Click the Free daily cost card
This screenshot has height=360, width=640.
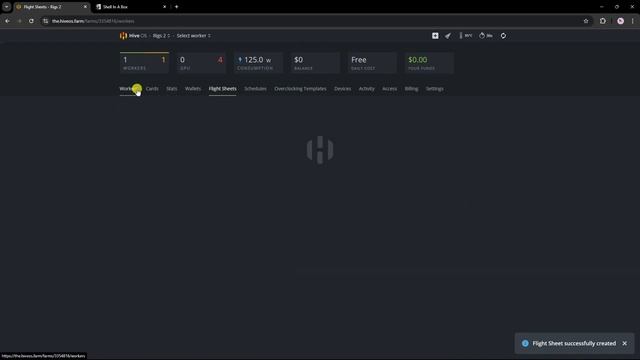point(372,63)
